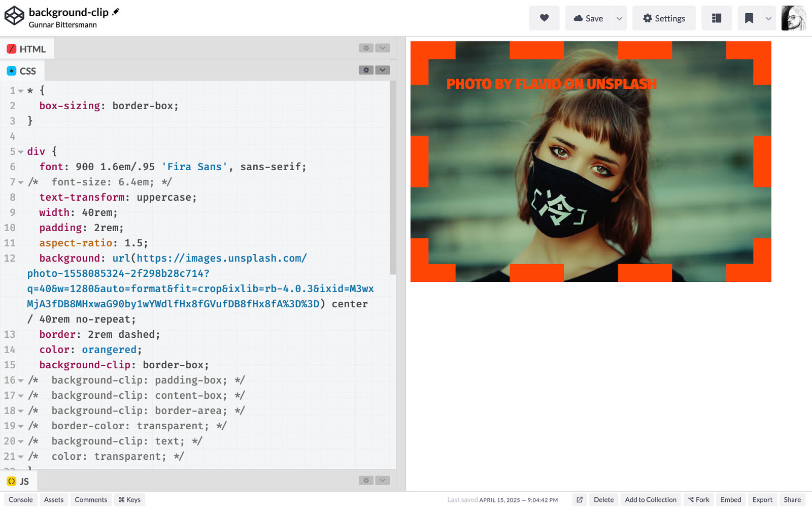The height and width of the screenshot is (508, 812).
Task: Click the padding: 2rem declaration
Action: 81,228
